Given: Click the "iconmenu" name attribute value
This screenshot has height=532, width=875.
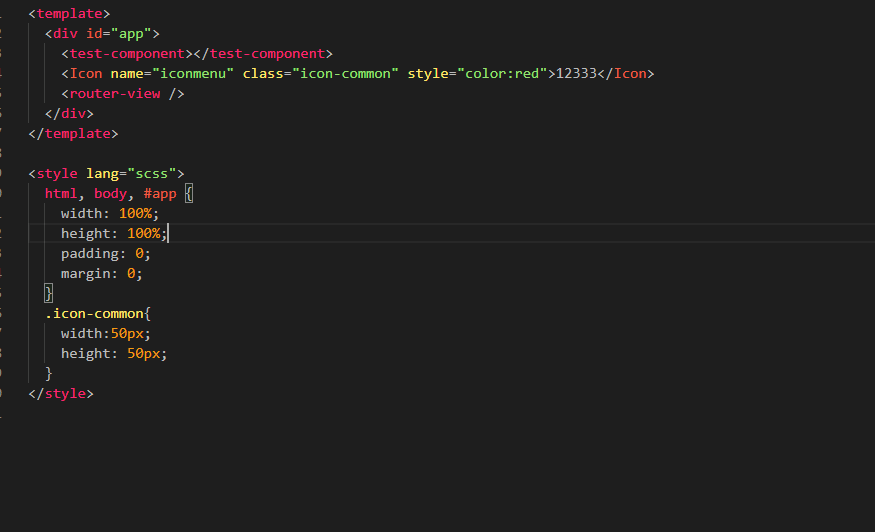Looking at the screenshot, I should 192,74.
